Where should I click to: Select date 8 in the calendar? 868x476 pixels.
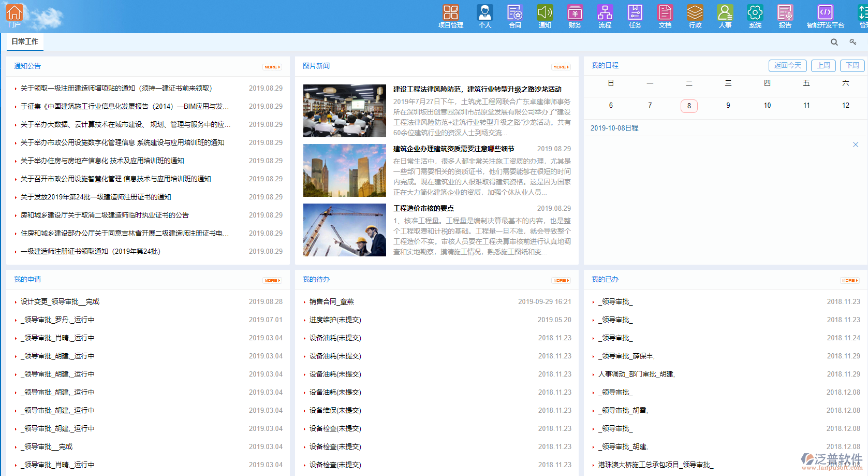[689, 106]
